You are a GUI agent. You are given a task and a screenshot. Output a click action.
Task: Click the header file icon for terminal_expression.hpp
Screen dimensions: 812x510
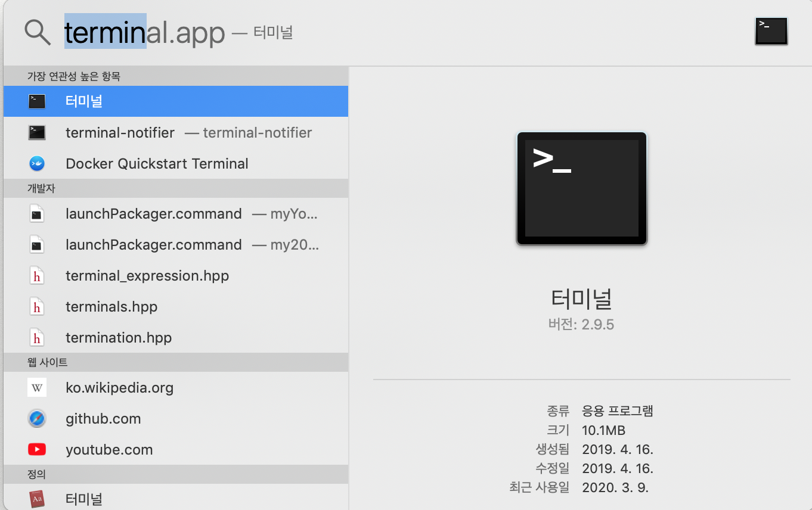pos(37,275)
